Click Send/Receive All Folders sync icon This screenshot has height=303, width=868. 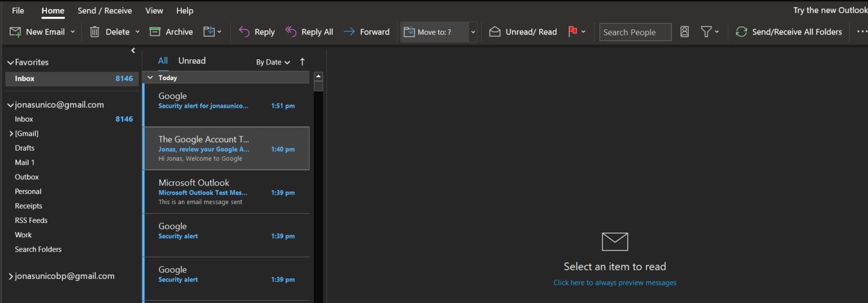pos(741,32)
